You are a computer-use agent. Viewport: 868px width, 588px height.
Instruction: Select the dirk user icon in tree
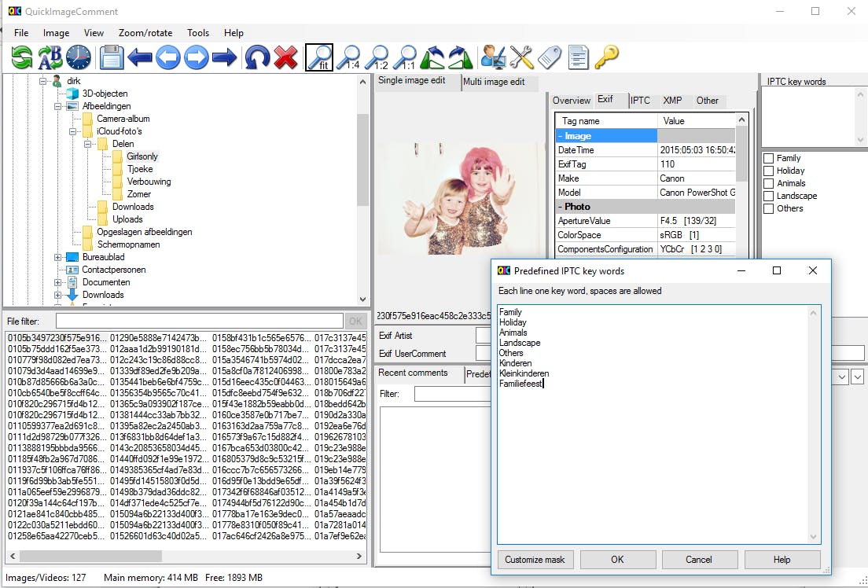[x=57, y=81]
